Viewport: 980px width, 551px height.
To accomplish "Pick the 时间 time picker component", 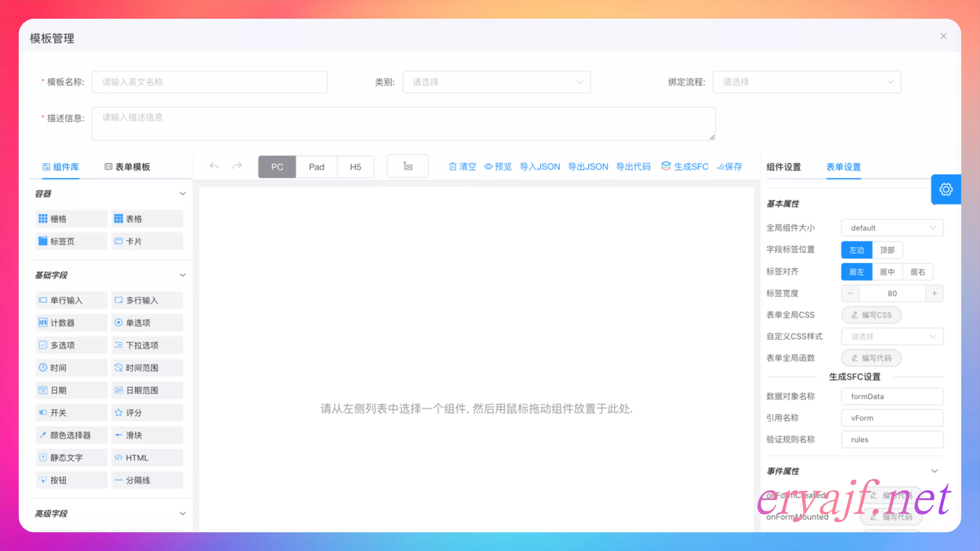I will [72, 368].
